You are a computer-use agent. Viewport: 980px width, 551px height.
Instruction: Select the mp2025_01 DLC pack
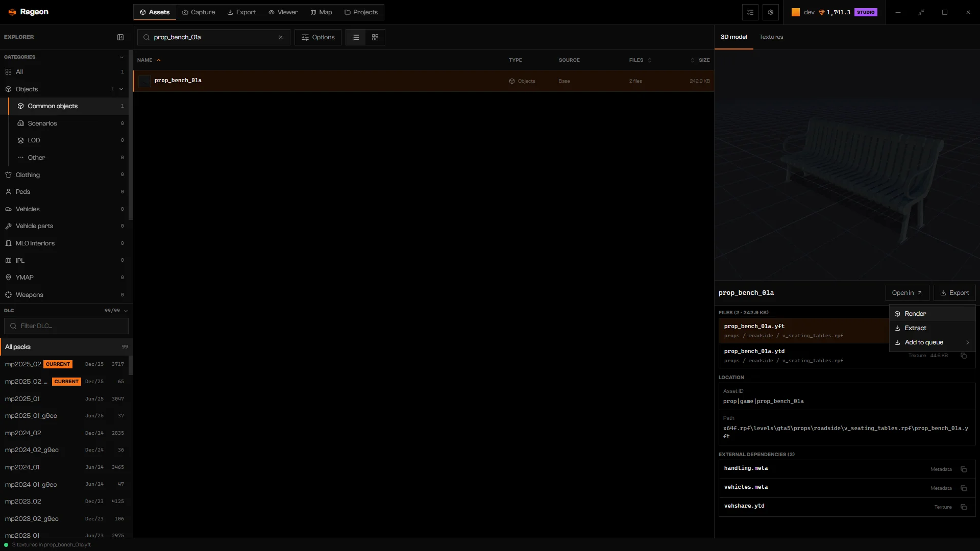(x=64, y=399)
